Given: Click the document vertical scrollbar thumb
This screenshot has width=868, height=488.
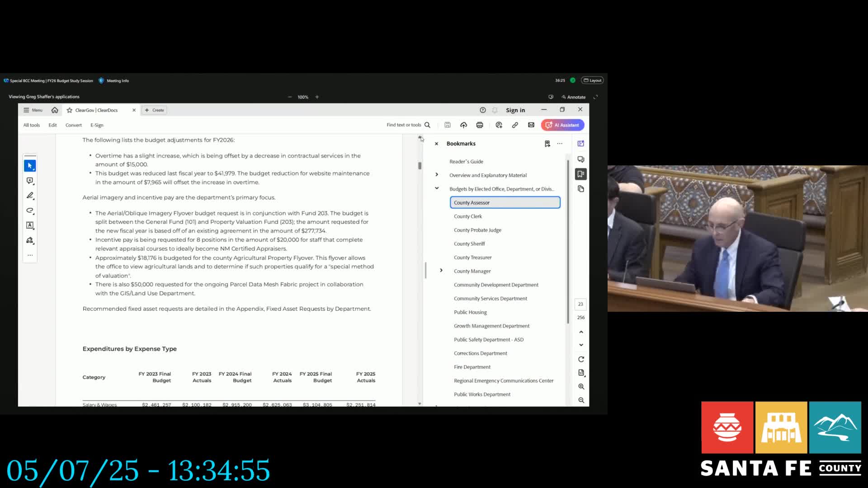Looking at the screenshot, I should [420, 166].
